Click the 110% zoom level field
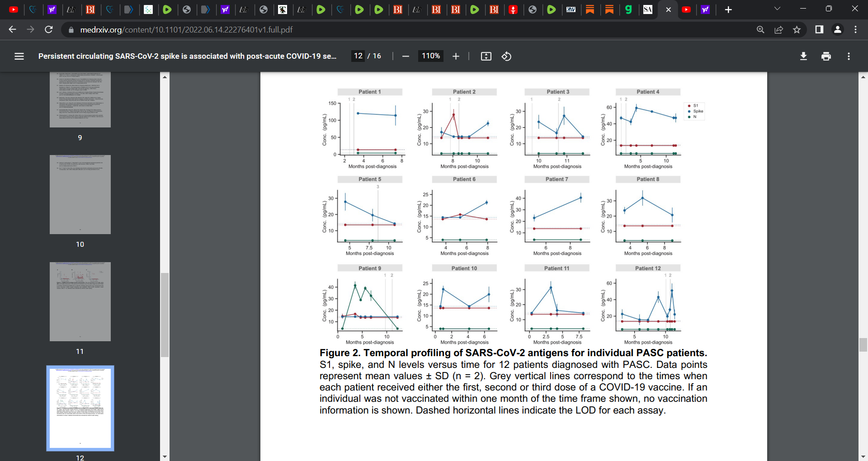This screenshot has height=461, width=868. 431,56
